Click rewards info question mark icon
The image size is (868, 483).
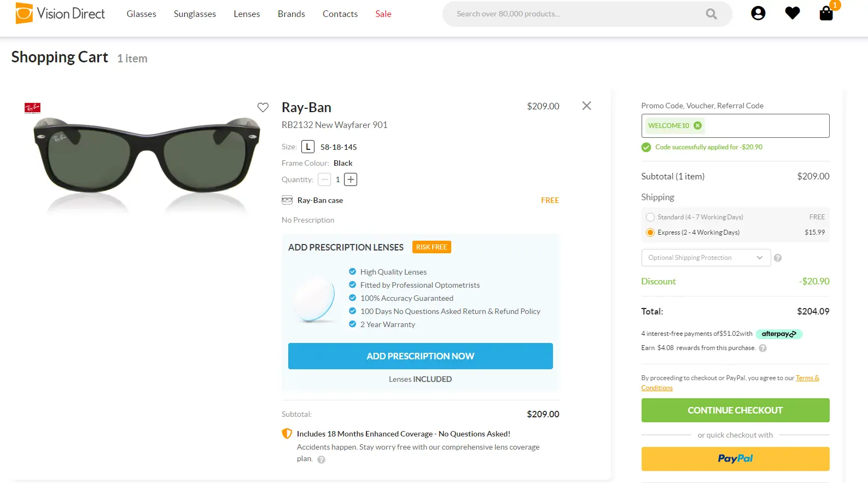pyautogui.click(x=762, y=348)
